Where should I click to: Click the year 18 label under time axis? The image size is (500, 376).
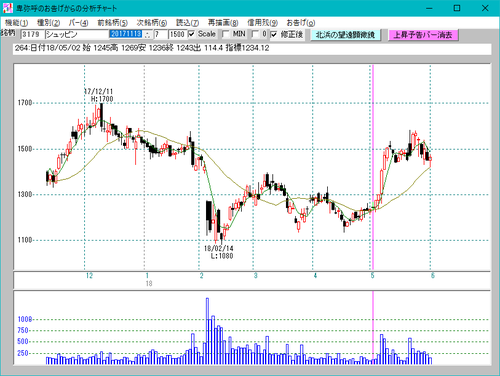pos(149,284)
